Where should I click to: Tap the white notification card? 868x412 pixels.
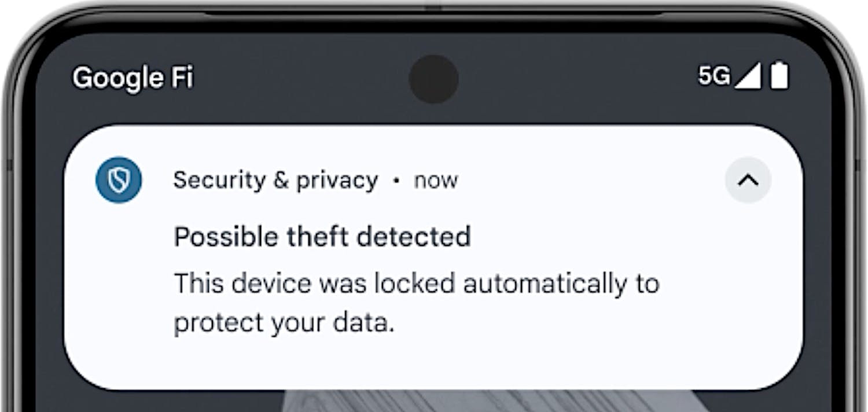[434, 255]
